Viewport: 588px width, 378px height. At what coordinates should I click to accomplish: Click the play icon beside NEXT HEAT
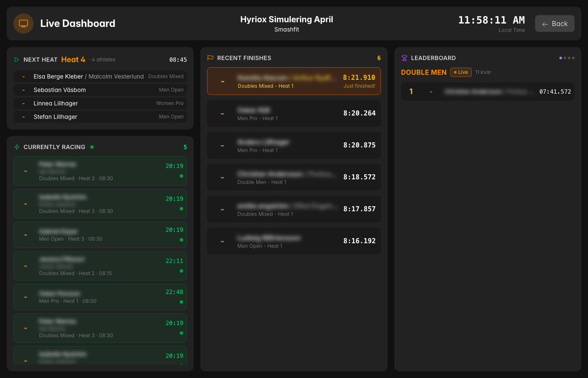click(17, 60)
